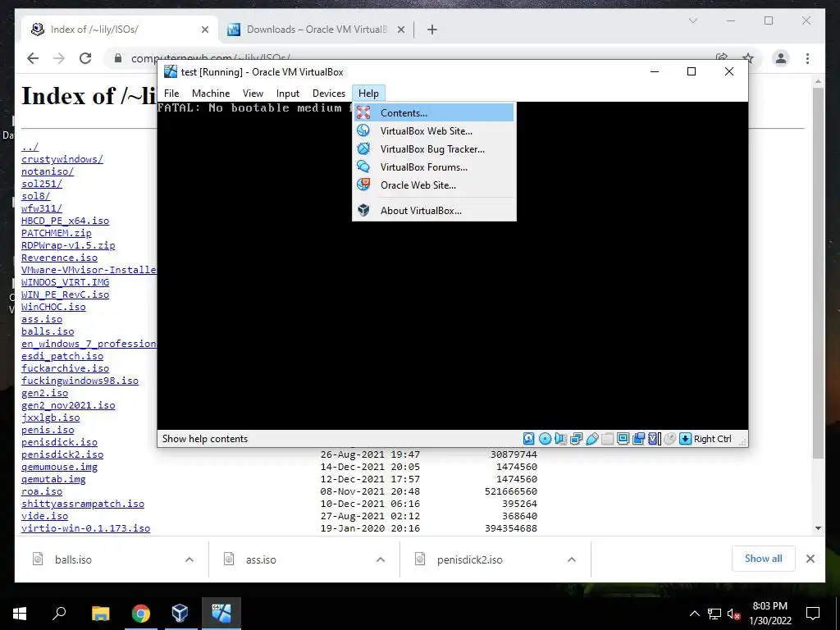This screenshot has width=840, height=630.
Task: Click the optical disk indicator in VirtualBox status bar
Action: 545,439
